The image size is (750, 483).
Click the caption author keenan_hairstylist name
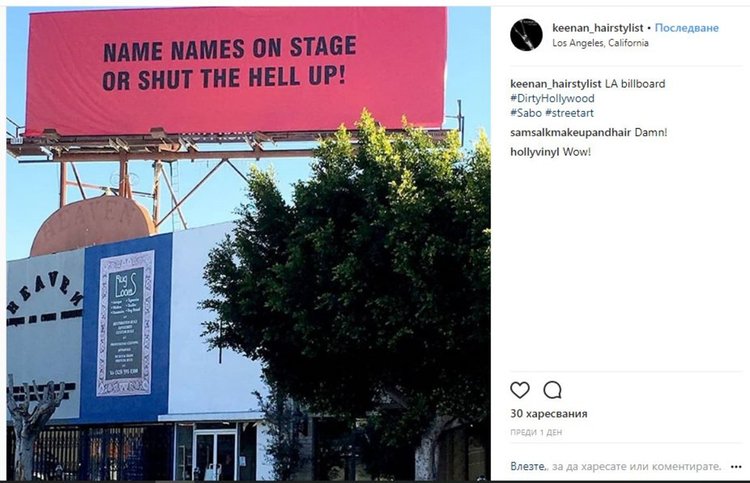(556, 83)
